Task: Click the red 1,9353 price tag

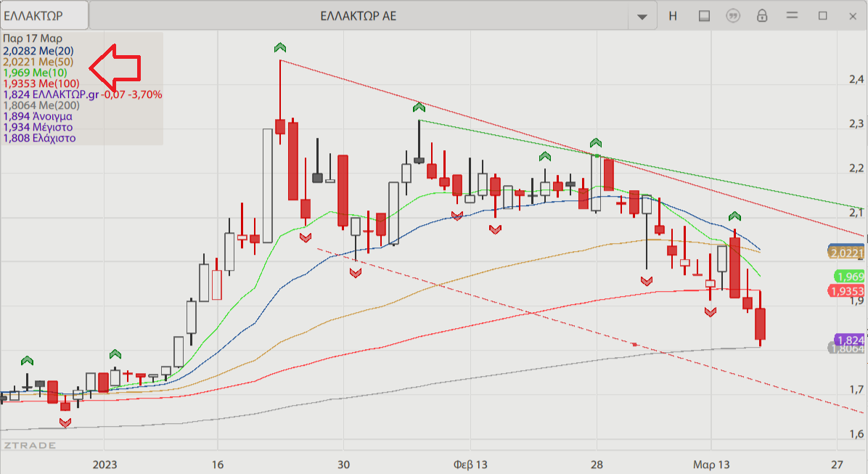Action: [846, 291]
